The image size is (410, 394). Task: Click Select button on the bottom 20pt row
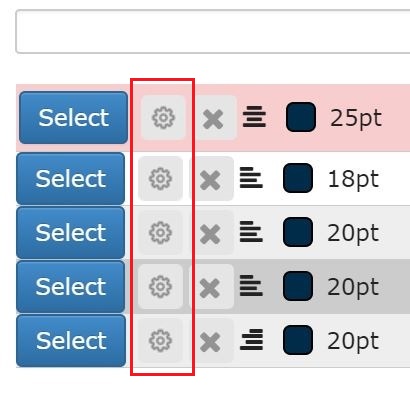coord(71,340)
